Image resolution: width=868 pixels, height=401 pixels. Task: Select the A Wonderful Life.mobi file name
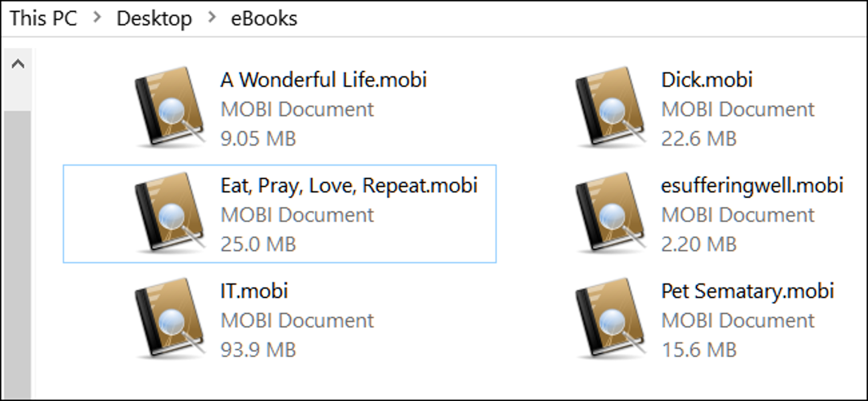[323, 80]
